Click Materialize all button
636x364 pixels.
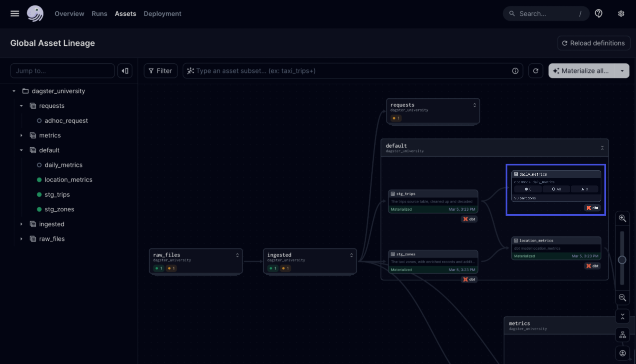pos(582,71)
